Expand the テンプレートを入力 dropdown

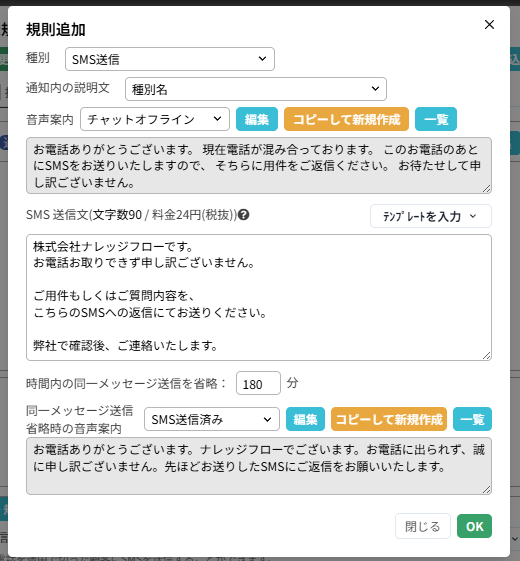point(431,216)
